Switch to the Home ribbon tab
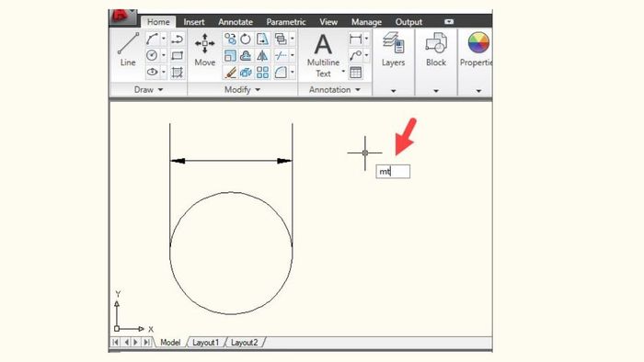The height and width of the screenshot is (362, 644). pyautogui.click(x=158, y=22)
